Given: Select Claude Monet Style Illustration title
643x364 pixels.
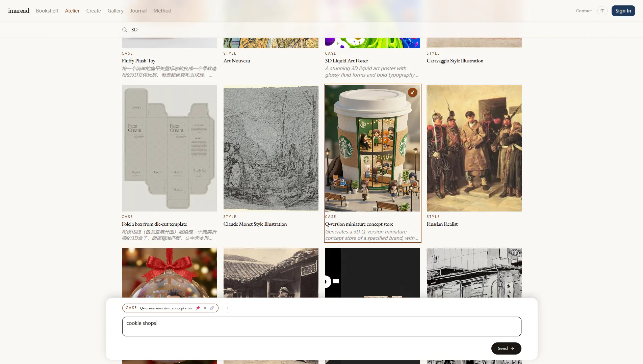Looking at the screenshot, I should pos(255,224).
